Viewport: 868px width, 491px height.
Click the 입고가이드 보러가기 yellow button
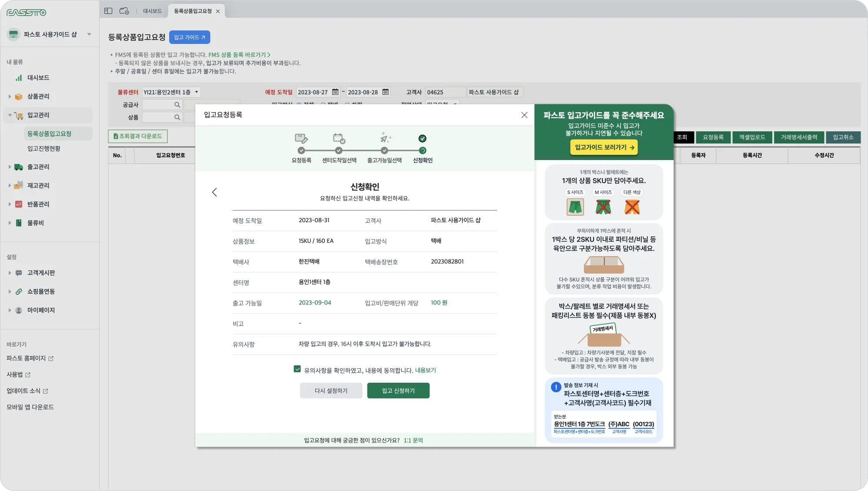click(604, 147)
